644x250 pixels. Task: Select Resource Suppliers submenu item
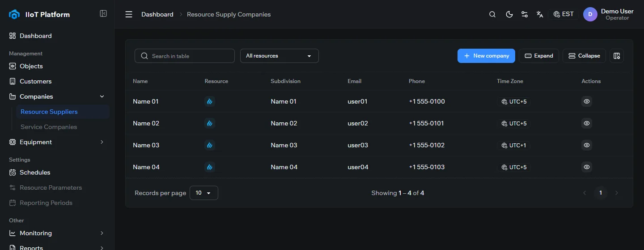(x=63, y=112)
